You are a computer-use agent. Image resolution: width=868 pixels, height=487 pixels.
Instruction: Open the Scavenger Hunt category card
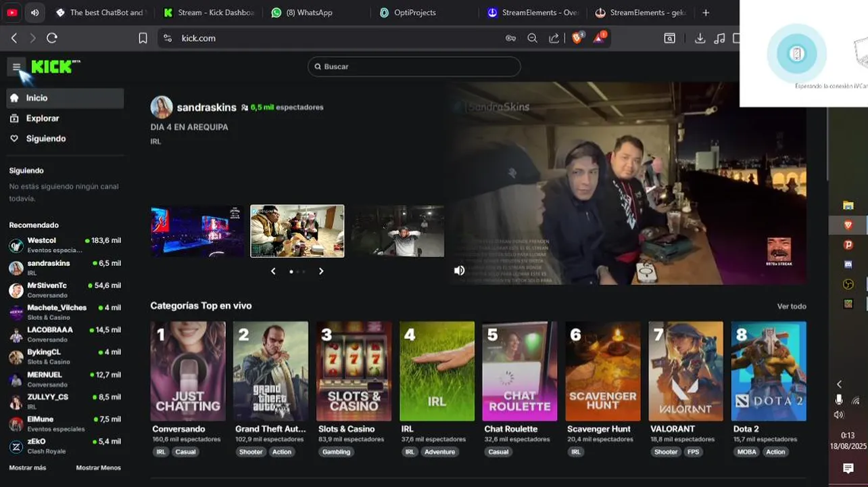[603, 371]
